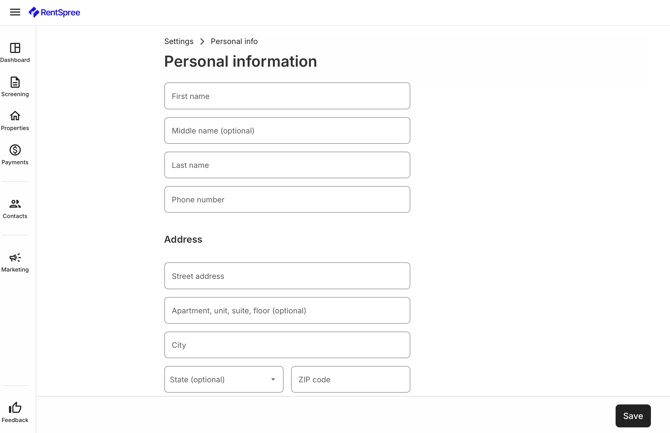Open the Marketing megaphone icon
The width and height of the screenshot is (670, 433).
coord(15,257)
